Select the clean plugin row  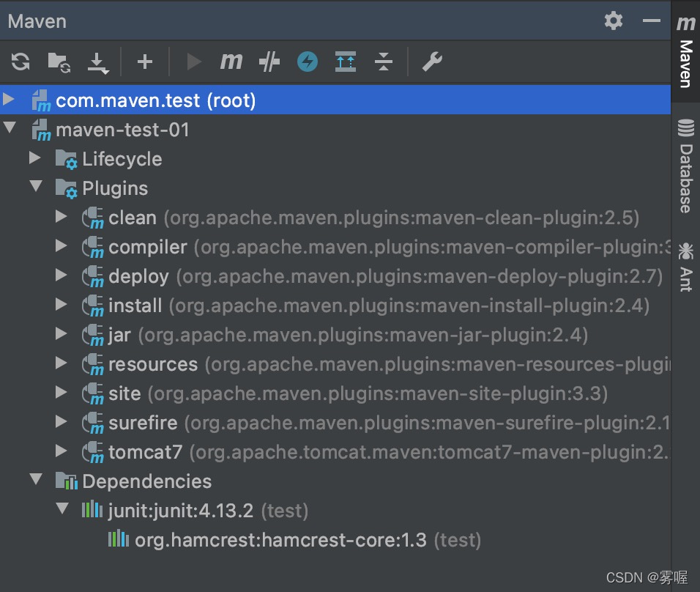coord(335,218)
